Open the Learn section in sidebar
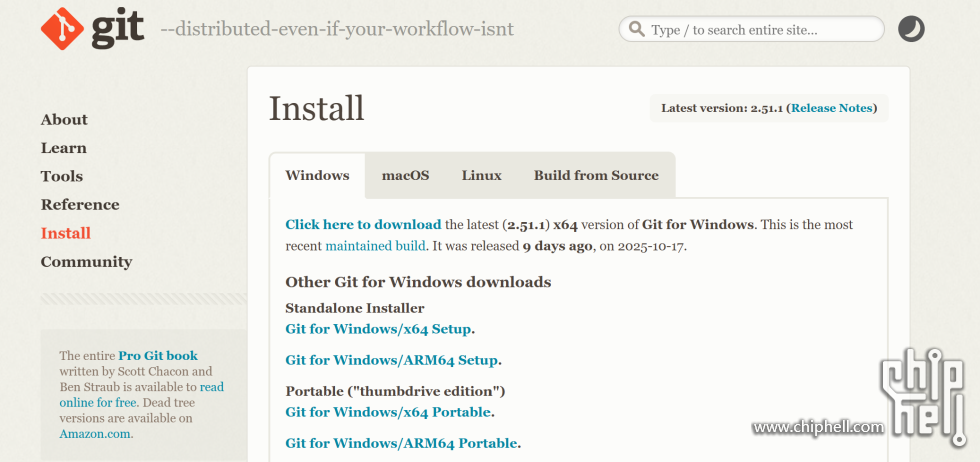Viewport: 980px width, 462px height. point(63,148)
